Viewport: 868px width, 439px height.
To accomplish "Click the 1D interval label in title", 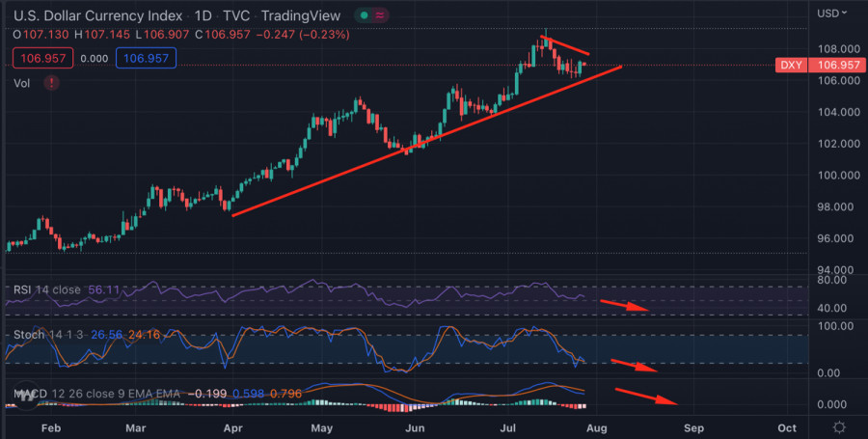I will tap(203, 15).
